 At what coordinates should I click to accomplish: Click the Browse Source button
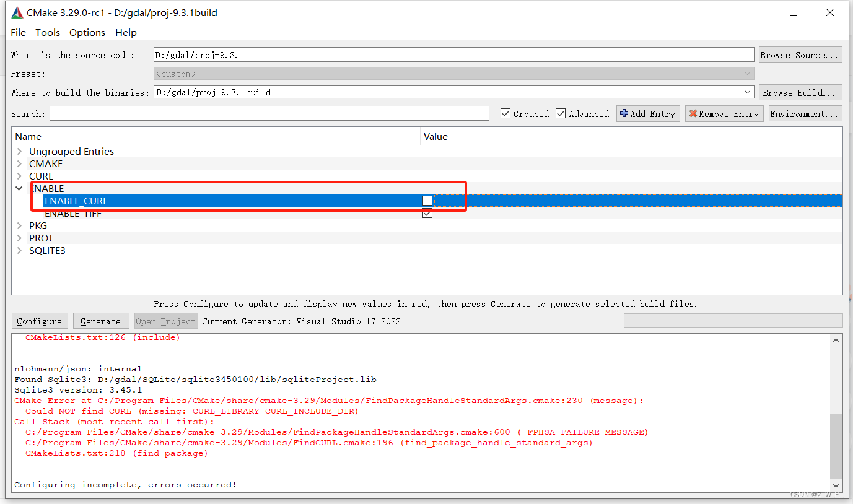click(x=800, y=55)
